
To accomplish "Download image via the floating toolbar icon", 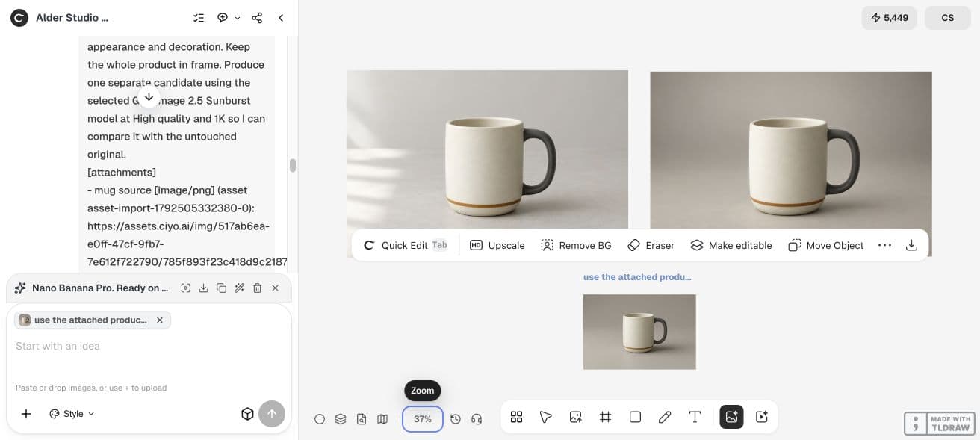I will (x=911, y=245).
